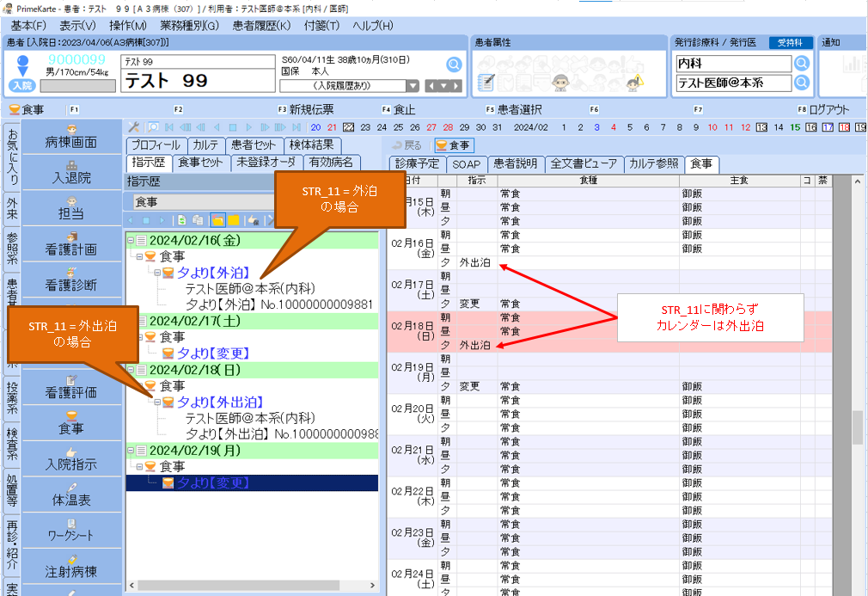
Task: Collapse the 夕より【外出泊】 tree node
Action: [x=158, y=402]
